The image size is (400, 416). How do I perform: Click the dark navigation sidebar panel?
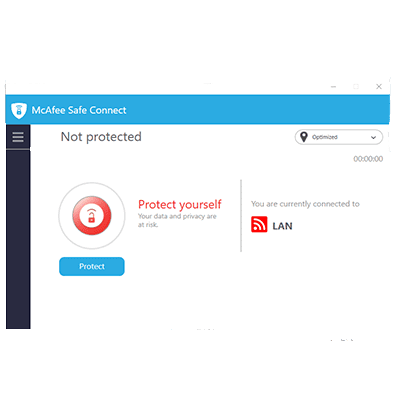pyautogui.click(x=18, y=239)
